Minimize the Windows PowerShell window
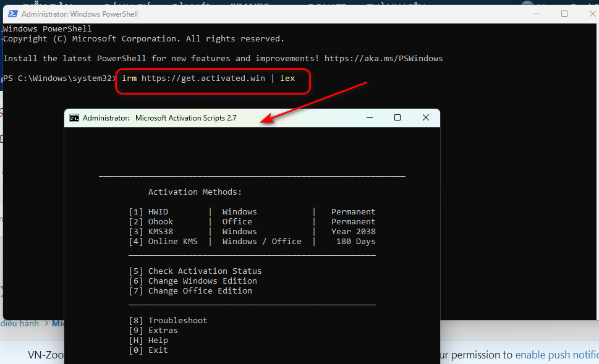This screenshot has width=599, height=364. click(x=537, y=14)
